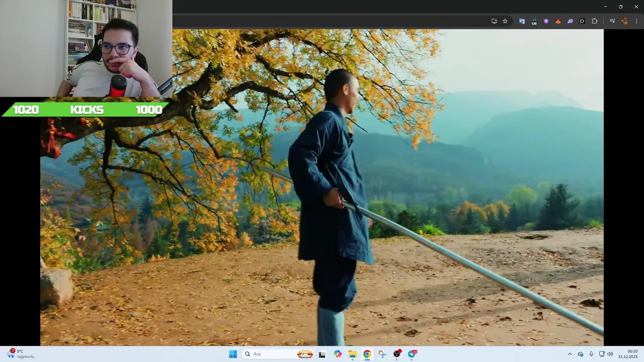Click the streamer webcam overlay

point(86,48)
